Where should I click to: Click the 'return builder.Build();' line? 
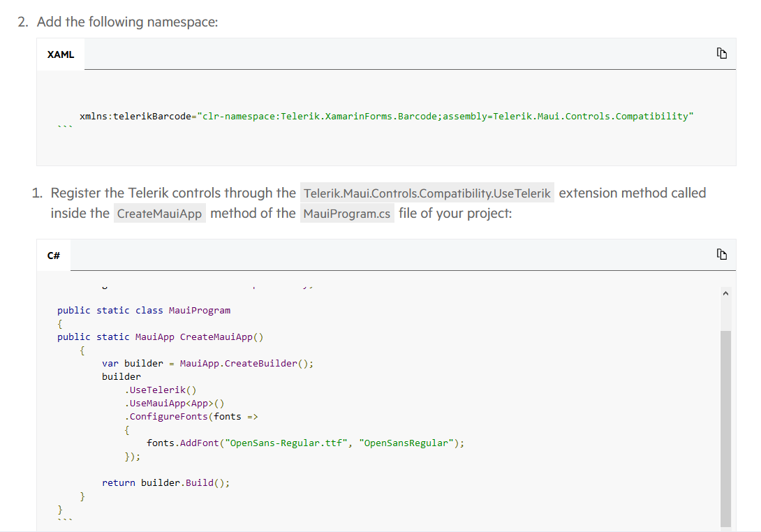pyautogui.click(x=165, y=483)
